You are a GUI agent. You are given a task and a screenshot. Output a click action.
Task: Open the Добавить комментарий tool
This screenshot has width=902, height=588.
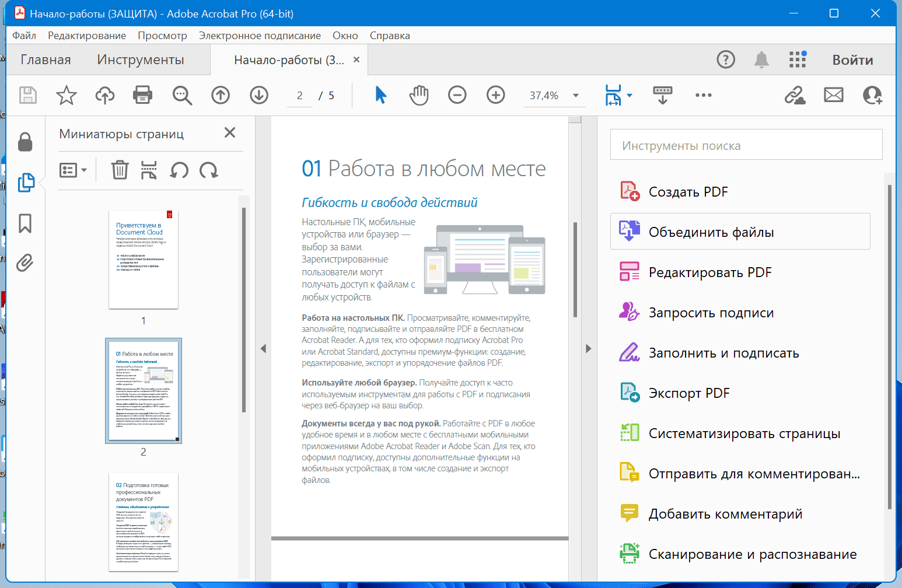coord(740,513)
